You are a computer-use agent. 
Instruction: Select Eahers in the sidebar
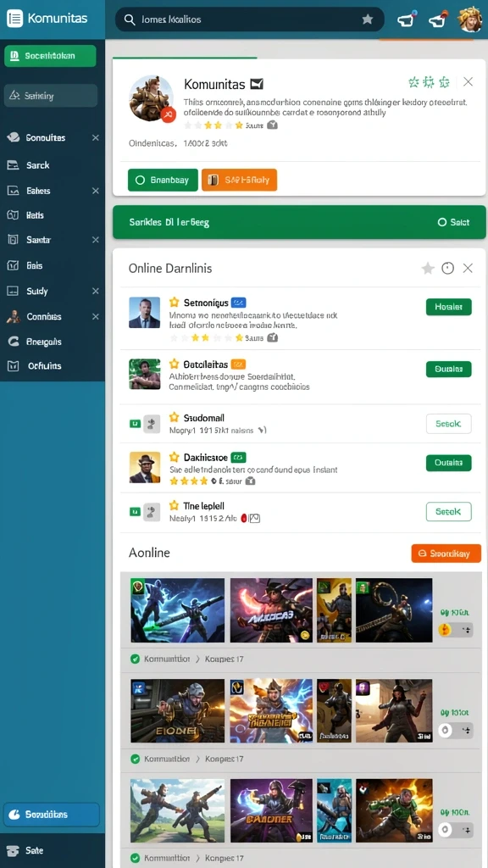coord(38,191)
